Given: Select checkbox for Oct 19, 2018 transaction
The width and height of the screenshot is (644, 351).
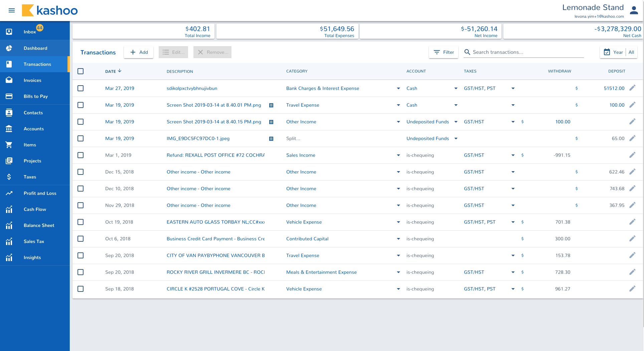Looking at the screenshot, I should (80, 222).
